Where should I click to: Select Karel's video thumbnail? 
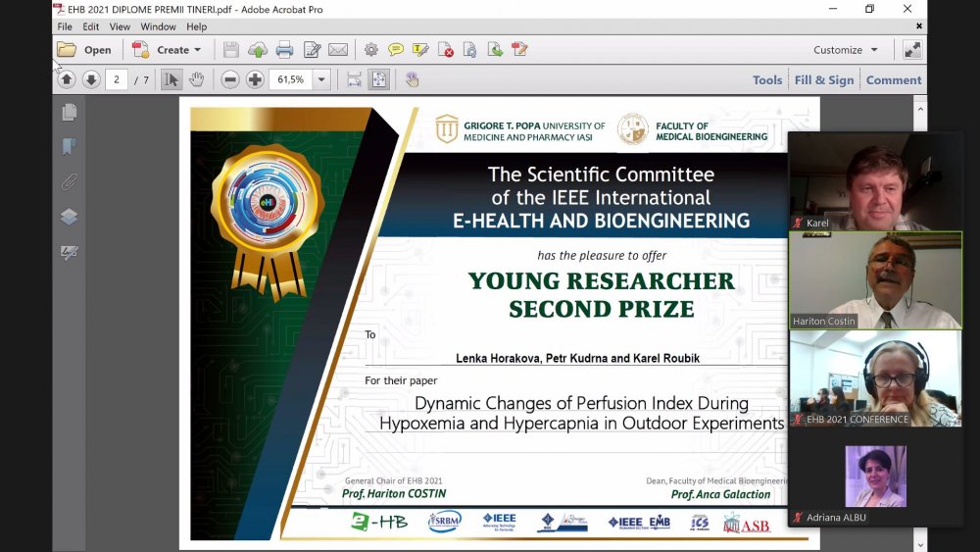(x=875, y=181)
